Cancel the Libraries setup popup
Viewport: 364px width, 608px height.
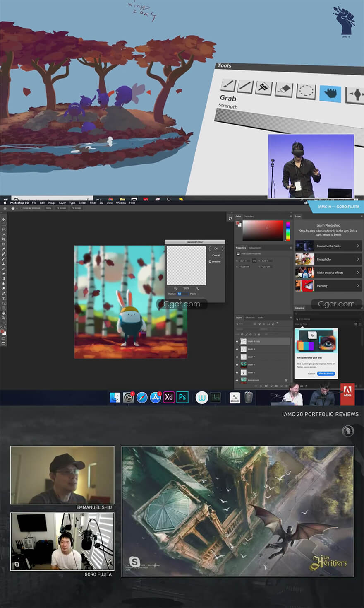[311, 374]
